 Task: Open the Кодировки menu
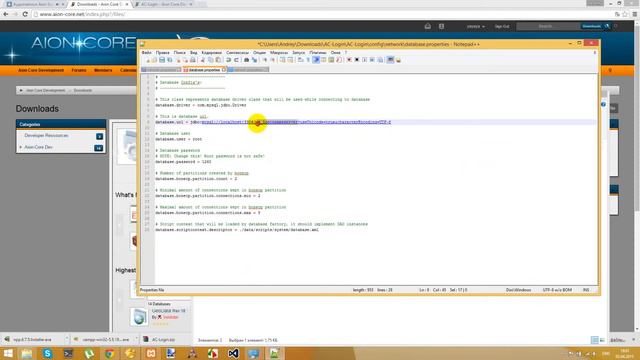(212, 53)
